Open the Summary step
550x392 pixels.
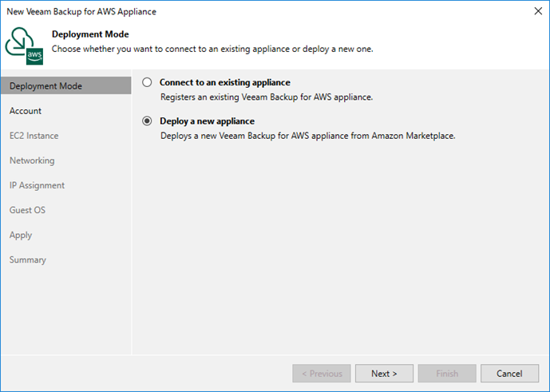(x=28, y=259)
